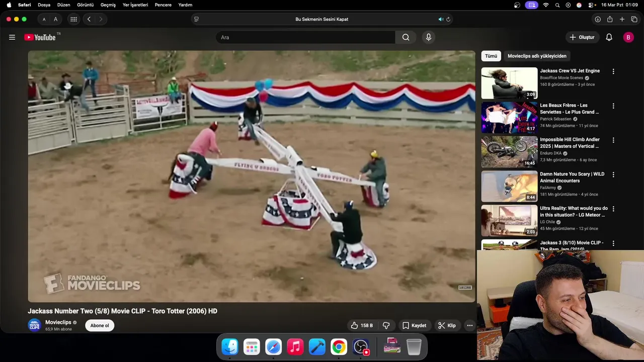Viewport: 644px width, 362px height.
Task: Open the Yardım menu
Action: (x=185, y=5)
